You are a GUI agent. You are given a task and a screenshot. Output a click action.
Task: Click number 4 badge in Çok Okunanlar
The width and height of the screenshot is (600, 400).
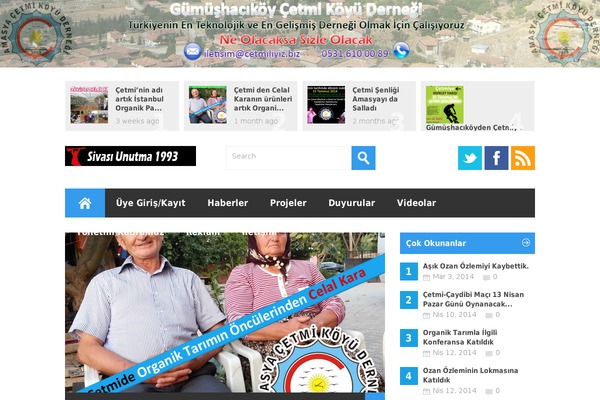409,376
